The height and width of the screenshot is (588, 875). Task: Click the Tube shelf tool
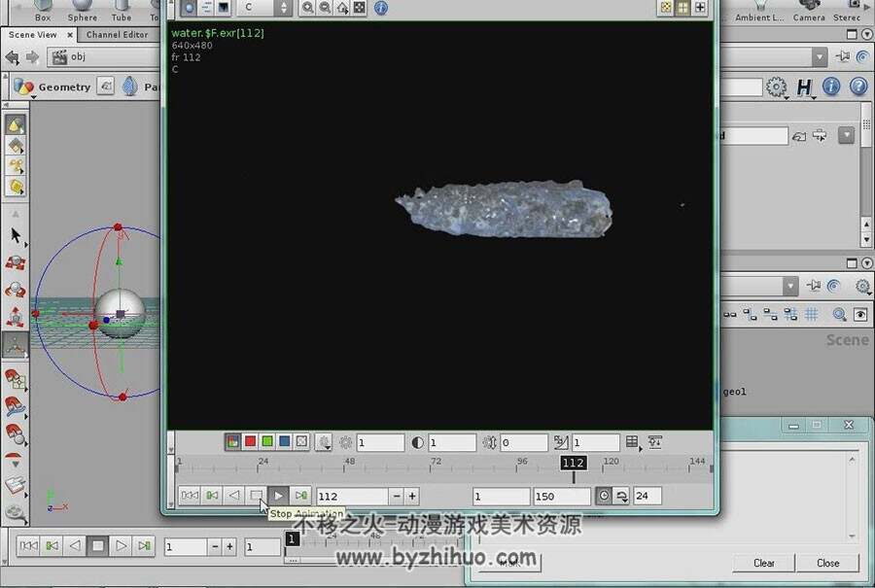point(122,11)
